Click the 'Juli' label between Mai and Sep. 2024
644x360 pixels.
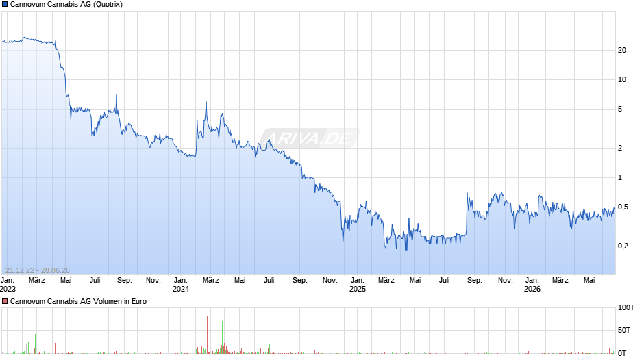(269, 281)
